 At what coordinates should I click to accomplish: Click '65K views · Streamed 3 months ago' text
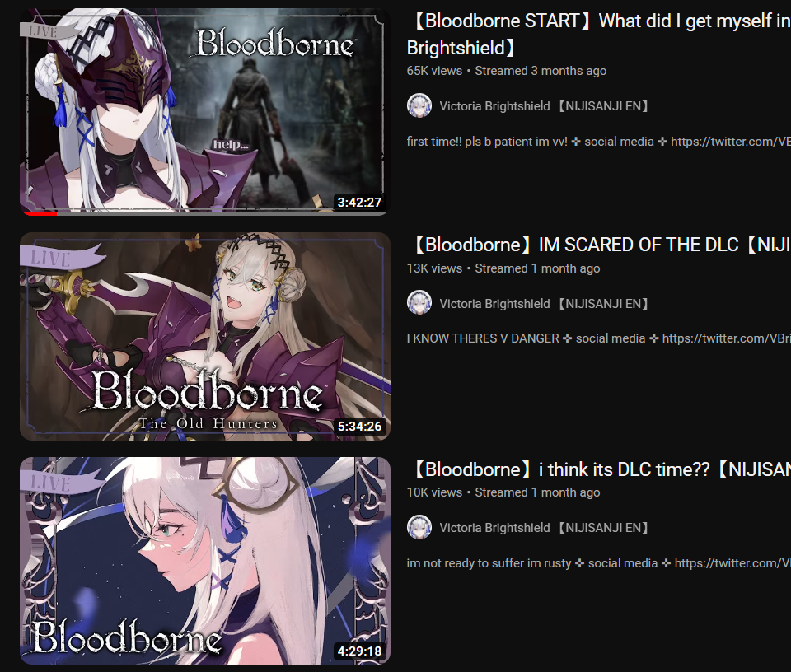[x=507, y=71]
